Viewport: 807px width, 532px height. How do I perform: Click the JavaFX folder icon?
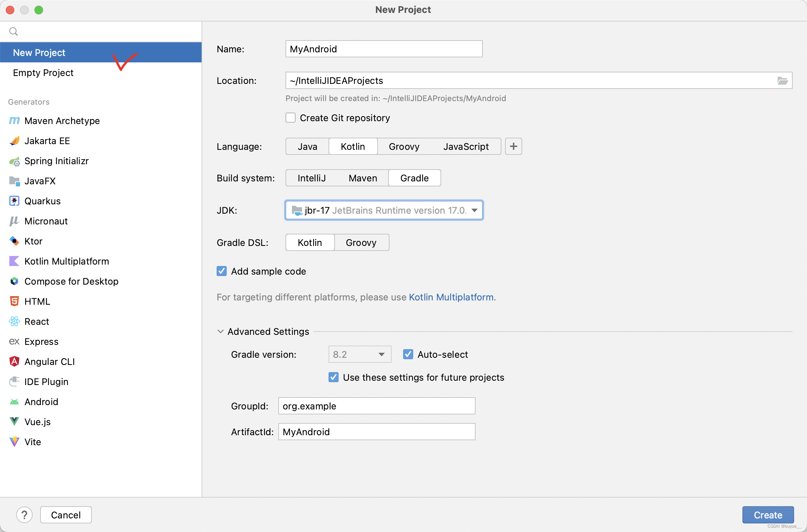click(14, 181)
